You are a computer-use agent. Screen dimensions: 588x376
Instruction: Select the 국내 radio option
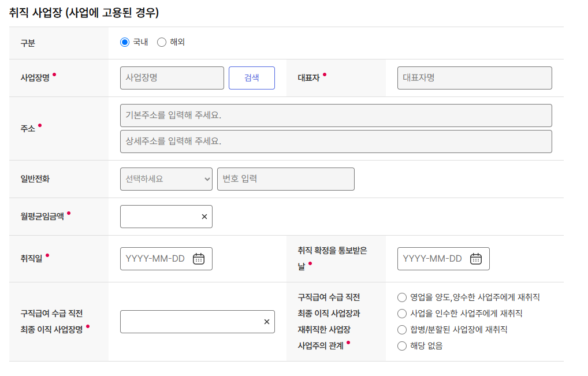pos(125,42)
